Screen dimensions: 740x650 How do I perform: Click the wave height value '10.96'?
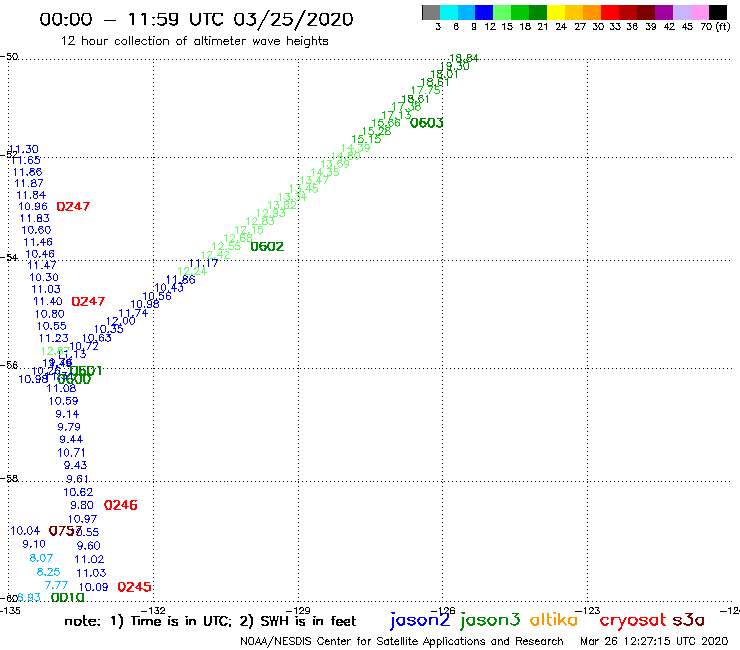coord(33,206)
